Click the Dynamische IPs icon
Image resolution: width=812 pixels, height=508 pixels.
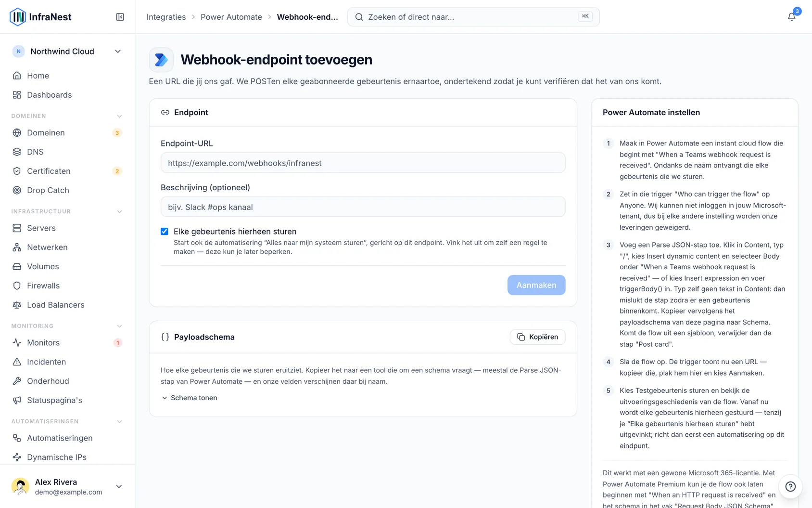pyautogui.click(x=17, y=457)
